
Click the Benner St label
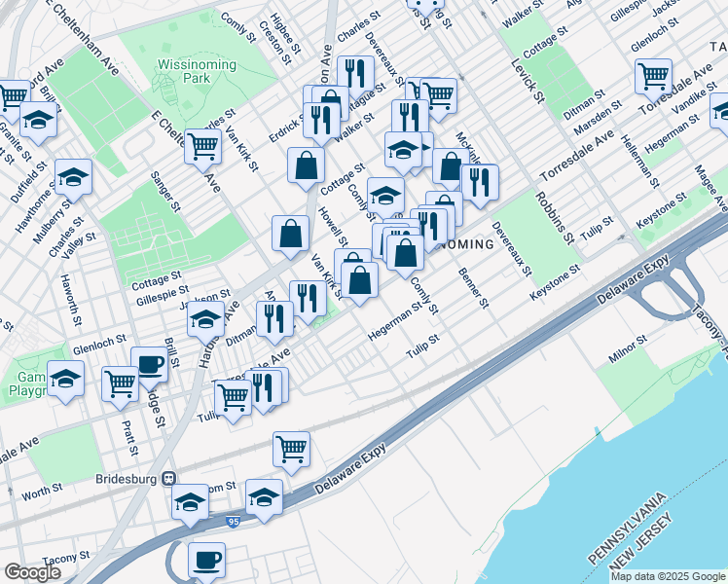(474, 288)
